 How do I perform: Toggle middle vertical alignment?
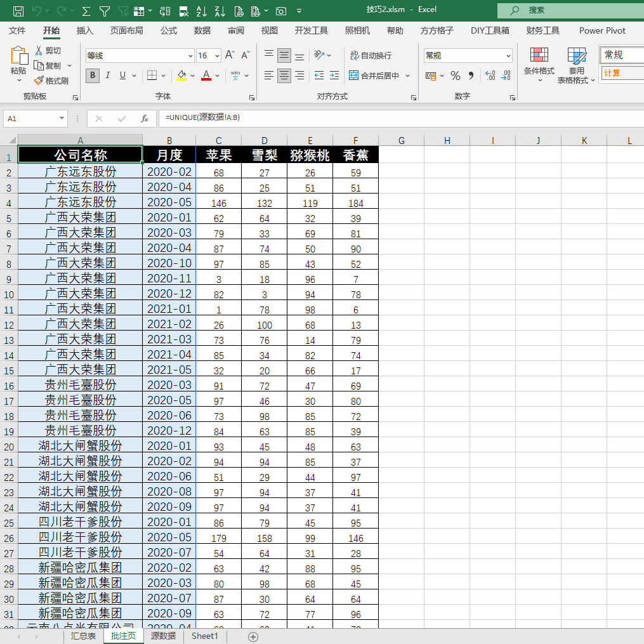(x=284, y=55)
